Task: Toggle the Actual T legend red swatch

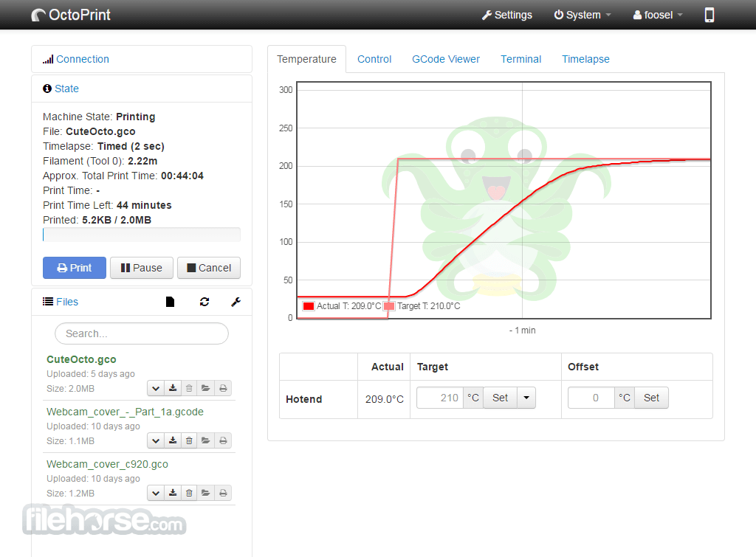Action: [309, 306]
